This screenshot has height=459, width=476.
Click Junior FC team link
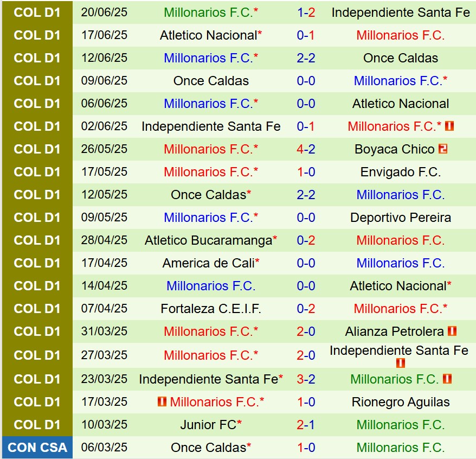click(208, 425)
